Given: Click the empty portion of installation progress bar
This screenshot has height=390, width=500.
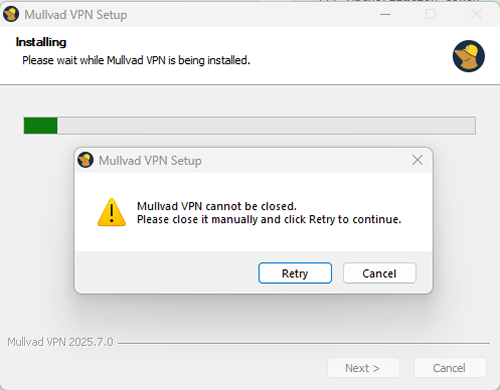Looking at the screenshot, I should 266,126.
